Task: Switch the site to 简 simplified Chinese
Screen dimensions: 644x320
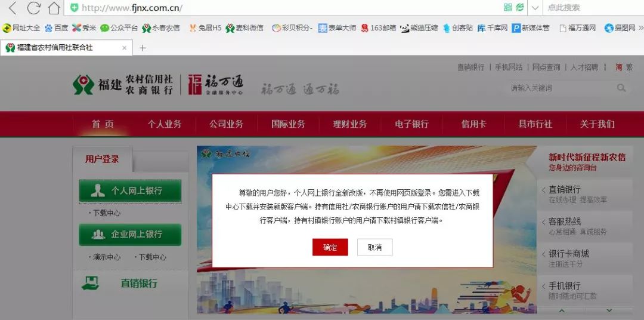Action: [x=618, y=67]
